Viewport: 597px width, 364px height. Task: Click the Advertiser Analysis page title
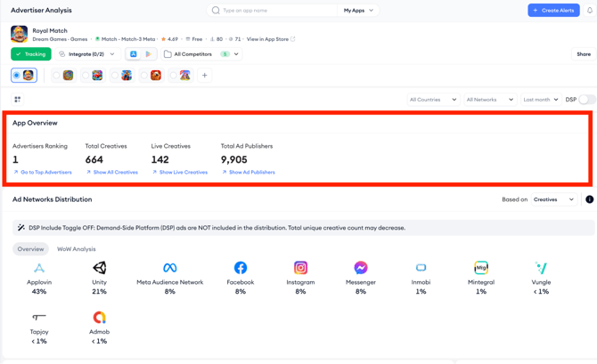41,11
